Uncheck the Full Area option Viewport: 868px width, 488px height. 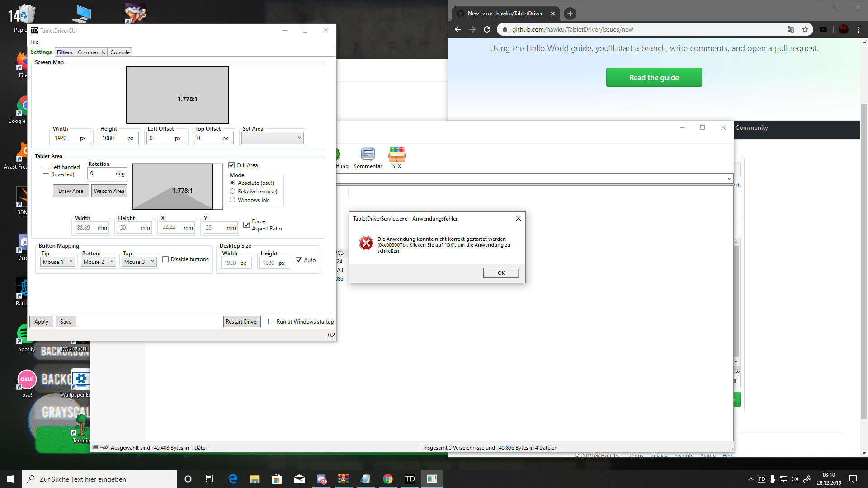(x=231, y=165)
